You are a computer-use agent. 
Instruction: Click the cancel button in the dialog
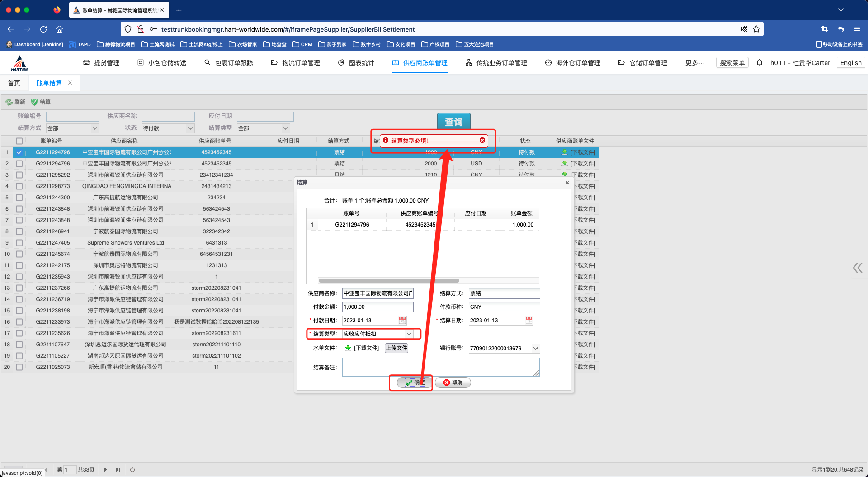pyautogui.click(x=453, y=383)
